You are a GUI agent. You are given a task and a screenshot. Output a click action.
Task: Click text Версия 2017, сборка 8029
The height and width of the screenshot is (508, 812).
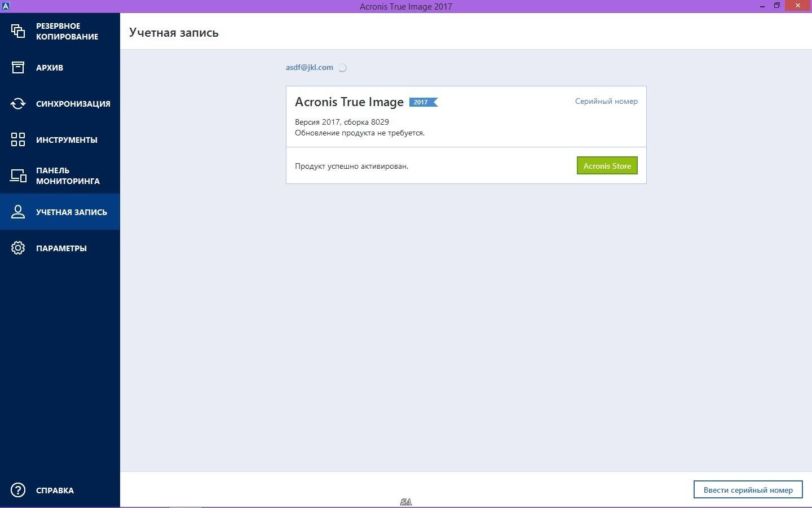point(342,122)
